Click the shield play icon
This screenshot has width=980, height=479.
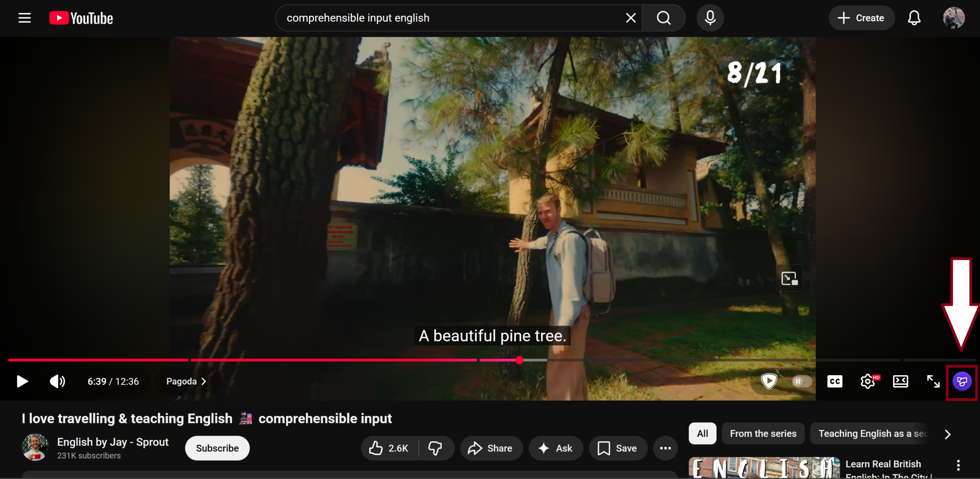[769, 381]
